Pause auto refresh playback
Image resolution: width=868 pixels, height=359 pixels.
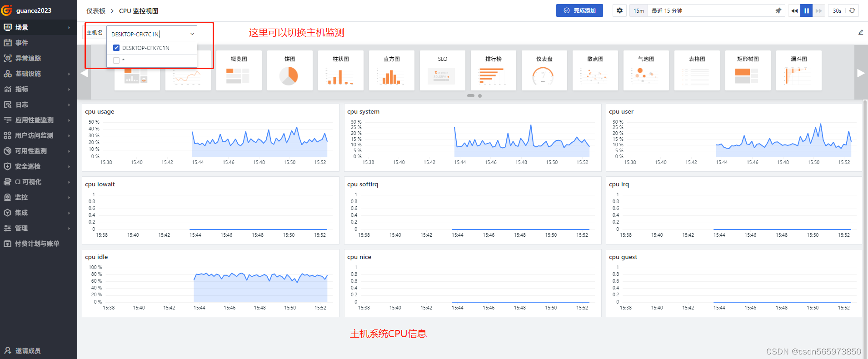click(807, 10)
